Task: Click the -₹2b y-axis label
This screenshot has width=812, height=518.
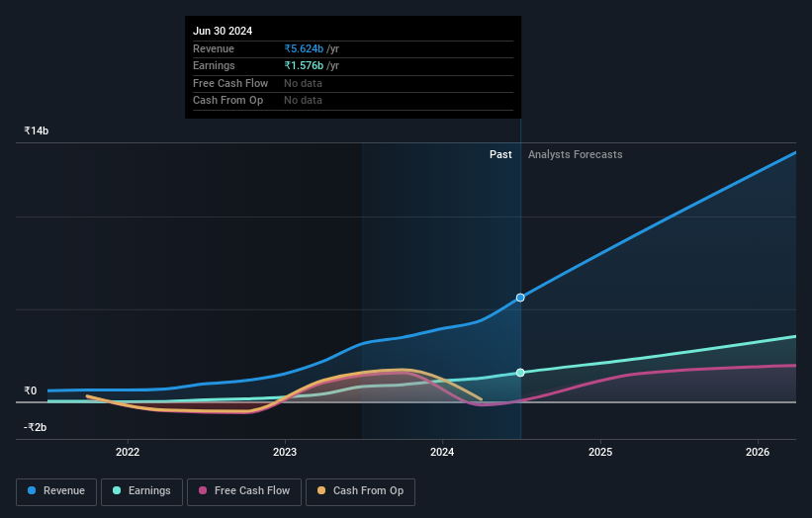Action: [36, 427]
